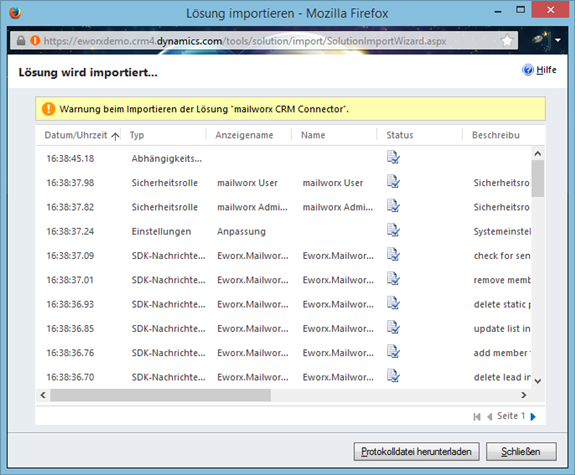Select the Systemeinstel description cell
Image resolution: width=575 pixels, height=475 pixels.
(x=502, y=231)
